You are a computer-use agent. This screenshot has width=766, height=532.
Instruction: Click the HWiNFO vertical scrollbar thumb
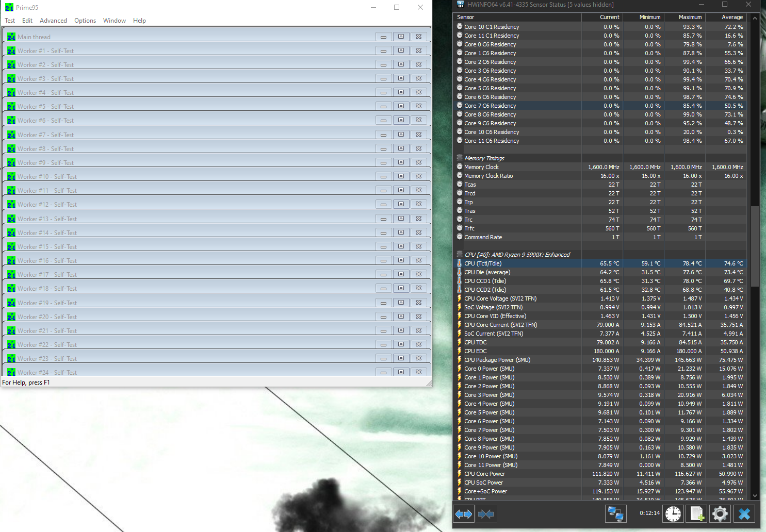click(755, 246)
